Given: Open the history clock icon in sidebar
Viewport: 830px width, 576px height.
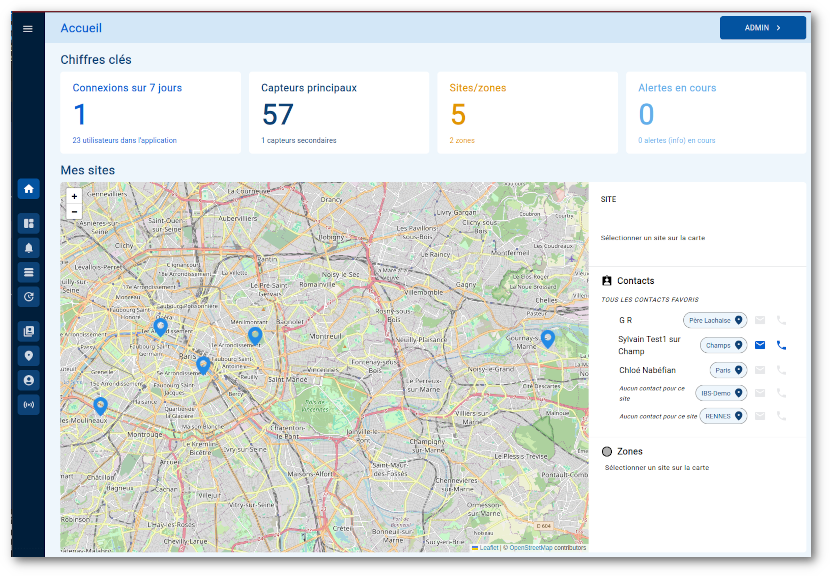Looking at the screenshot, I should pyautogui.click(x=28, y=296).
